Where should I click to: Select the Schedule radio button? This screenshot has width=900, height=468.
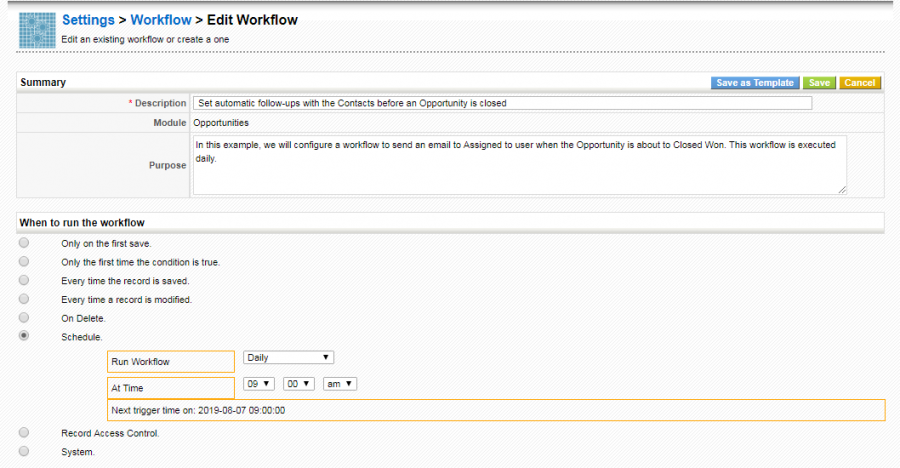[24, 337]
